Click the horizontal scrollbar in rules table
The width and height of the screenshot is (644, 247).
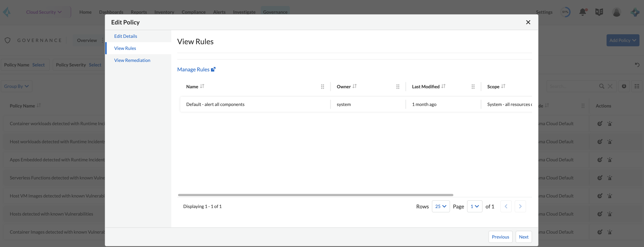click(315, 195)
